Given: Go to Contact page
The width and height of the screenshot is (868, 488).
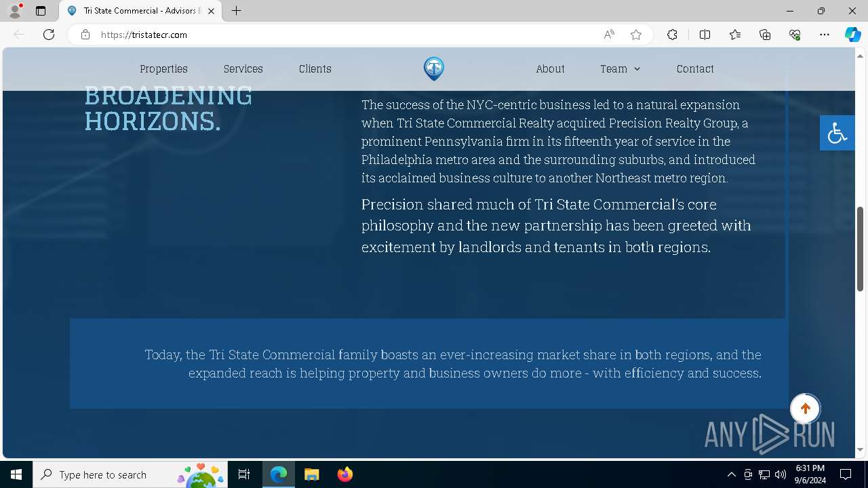Looking at the screenshot, I should point(695,69).
